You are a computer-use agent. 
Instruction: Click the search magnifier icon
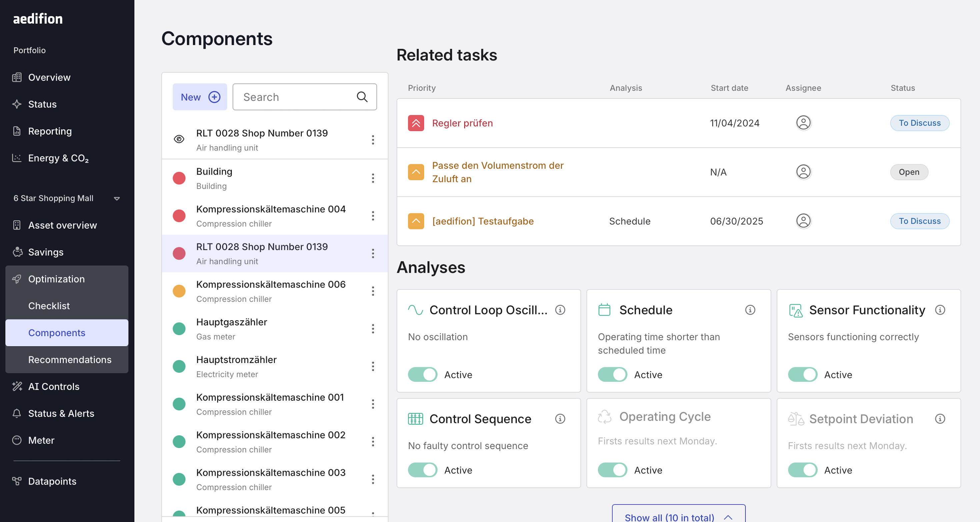point(362,97)
